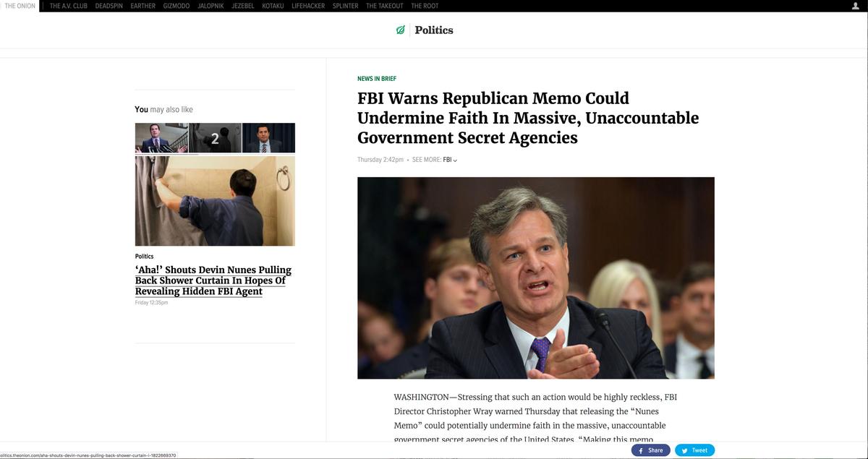
Task: Open DEADSPIN from the navigation bar
Action: 109,5
